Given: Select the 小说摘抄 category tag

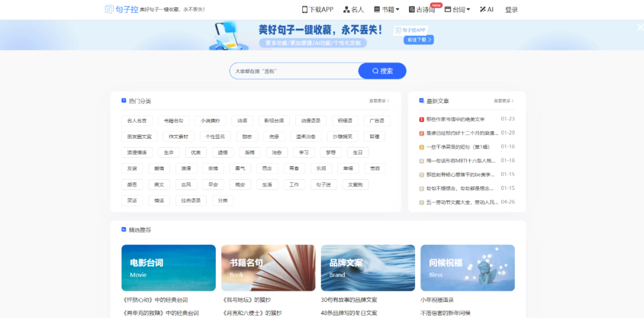Looking at the screenshot, I should (210, 121).
